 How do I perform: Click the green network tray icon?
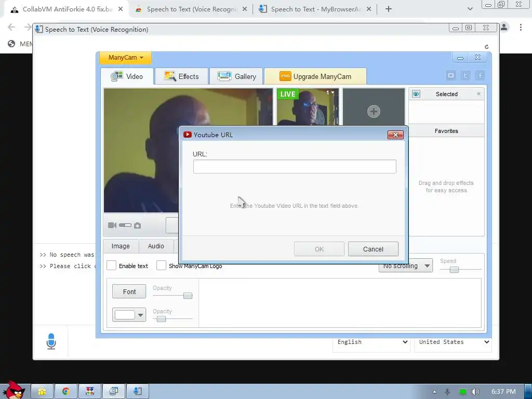pos(462,392)
